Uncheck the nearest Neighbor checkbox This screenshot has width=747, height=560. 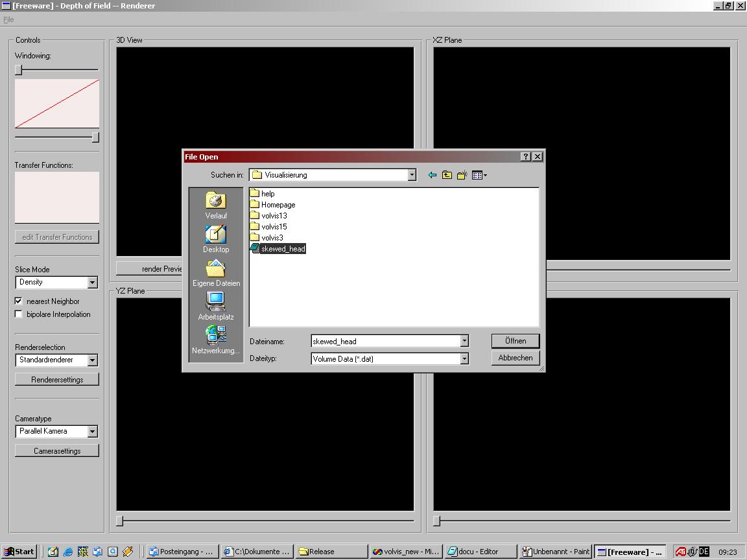point(19,301)
